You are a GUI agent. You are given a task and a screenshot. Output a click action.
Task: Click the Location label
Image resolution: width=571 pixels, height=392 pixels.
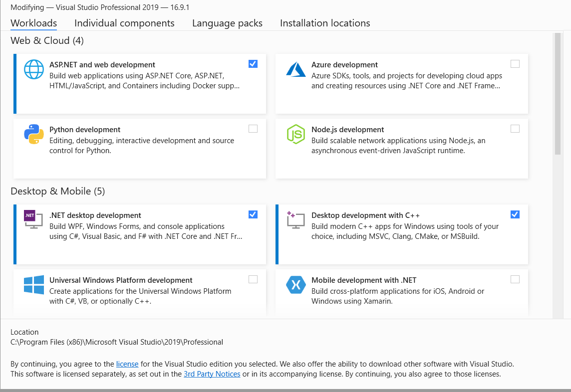[24, 332]
